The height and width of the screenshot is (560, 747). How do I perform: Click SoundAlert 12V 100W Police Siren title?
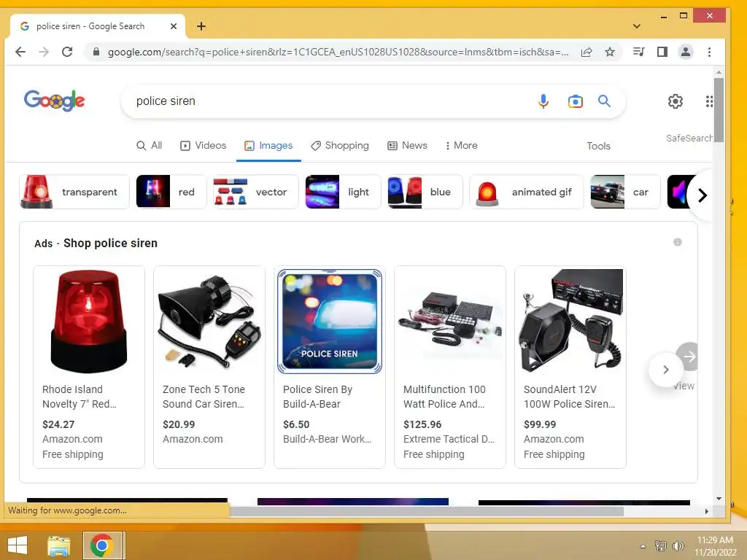[569, 397]
